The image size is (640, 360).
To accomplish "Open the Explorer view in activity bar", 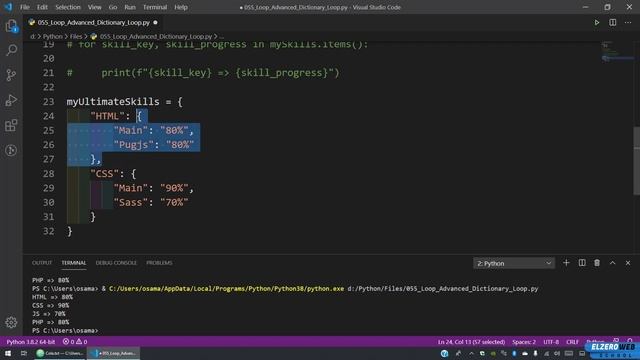I will coord(11,26).
